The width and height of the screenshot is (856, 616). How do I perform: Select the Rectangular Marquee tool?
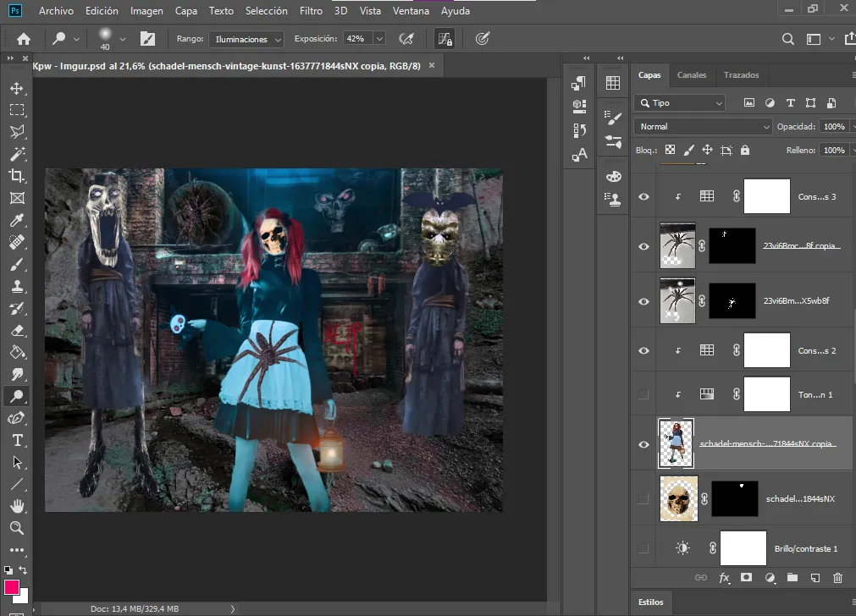tap(17, 110)
